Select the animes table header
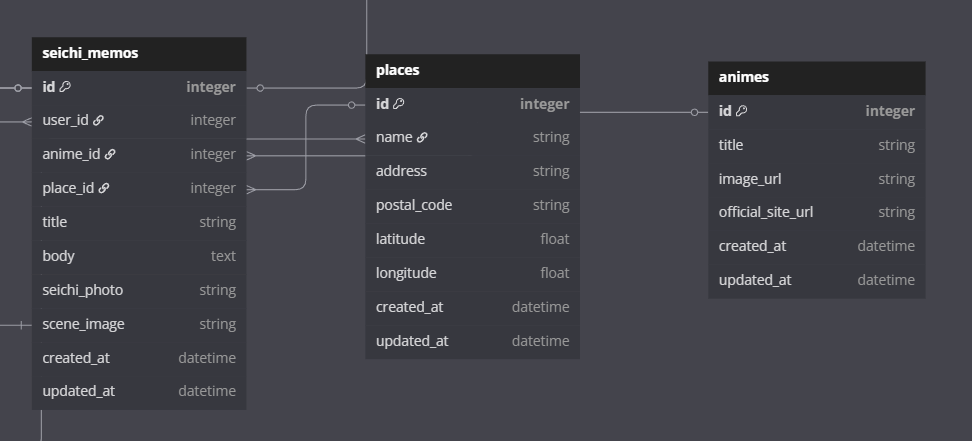The image size is (972, 441). tap(816, 77)
